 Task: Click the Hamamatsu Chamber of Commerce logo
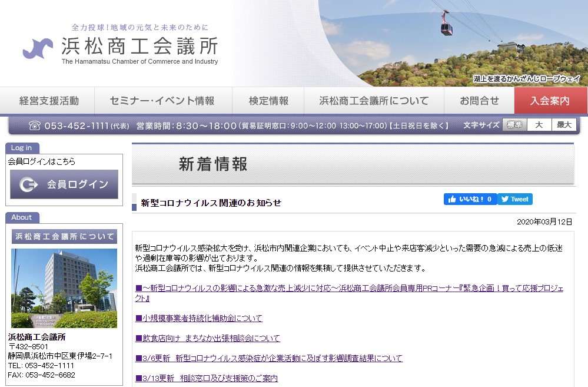[x=121, y=48]
